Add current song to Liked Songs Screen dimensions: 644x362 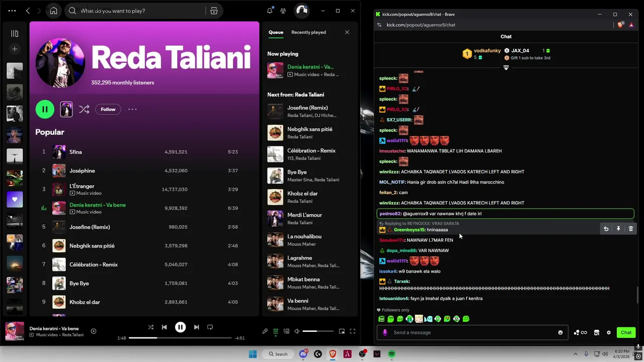point(94,331)
